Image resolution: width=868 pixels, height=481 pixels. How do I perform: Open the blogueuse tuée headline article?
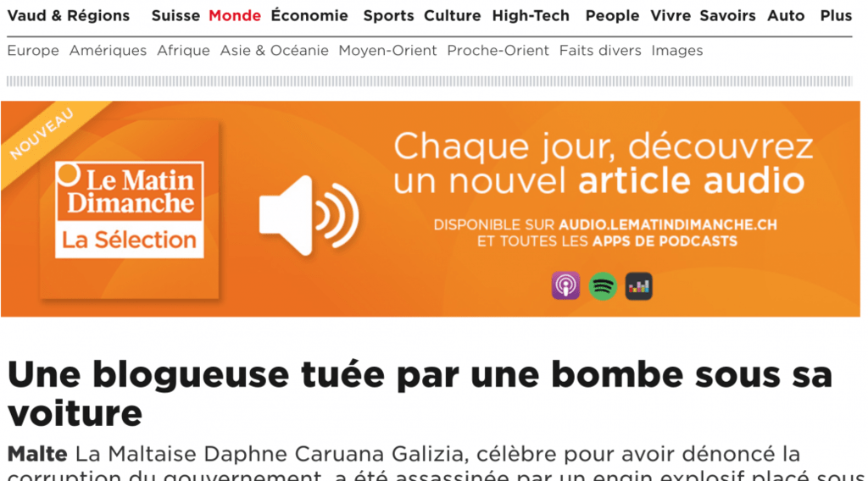[420, 394]
